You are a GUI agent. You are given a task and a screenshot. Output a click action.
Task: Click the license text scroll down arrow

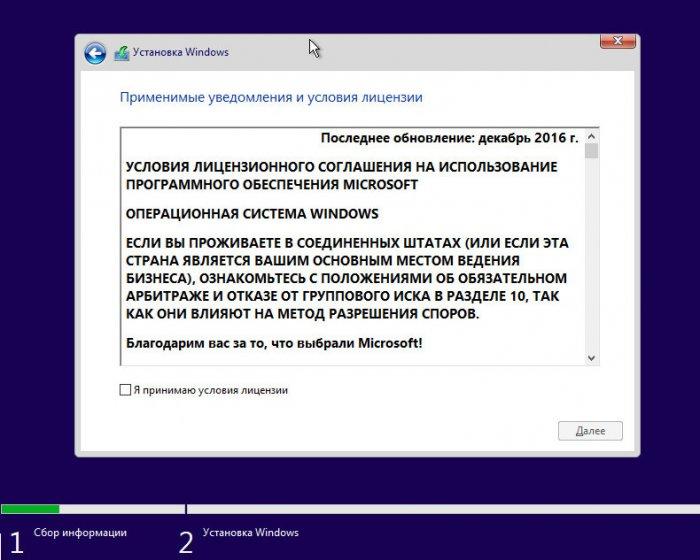(592, 358)
